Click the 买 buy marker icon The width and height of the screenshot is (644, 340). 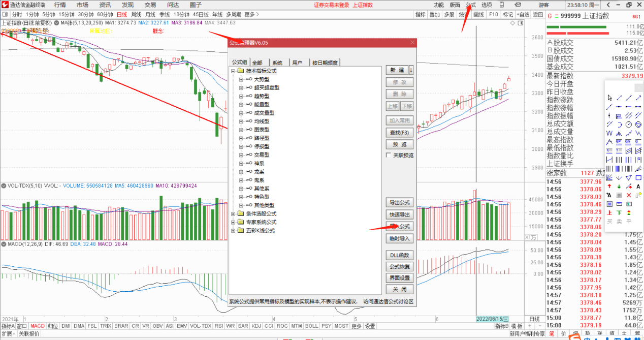coord(609,221)
